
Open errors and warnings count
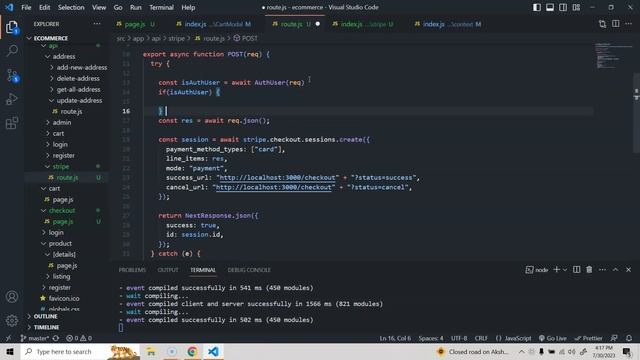(79, 338)
